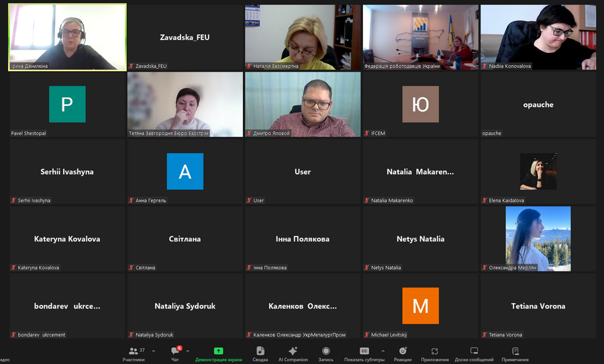This screenshot has height=364, width=604.
Task: Select Nadiia Konovalova's video tile
Action: coord(538,37)
